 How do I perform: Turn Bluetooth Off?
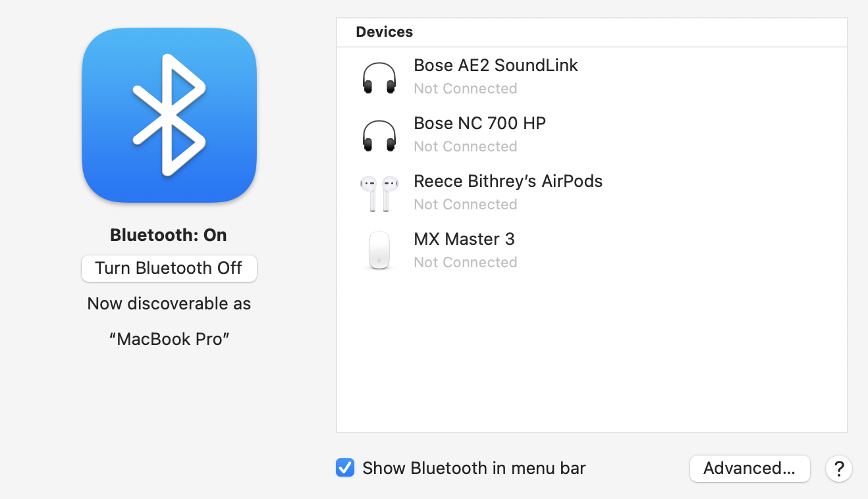(x=169, y=269)
